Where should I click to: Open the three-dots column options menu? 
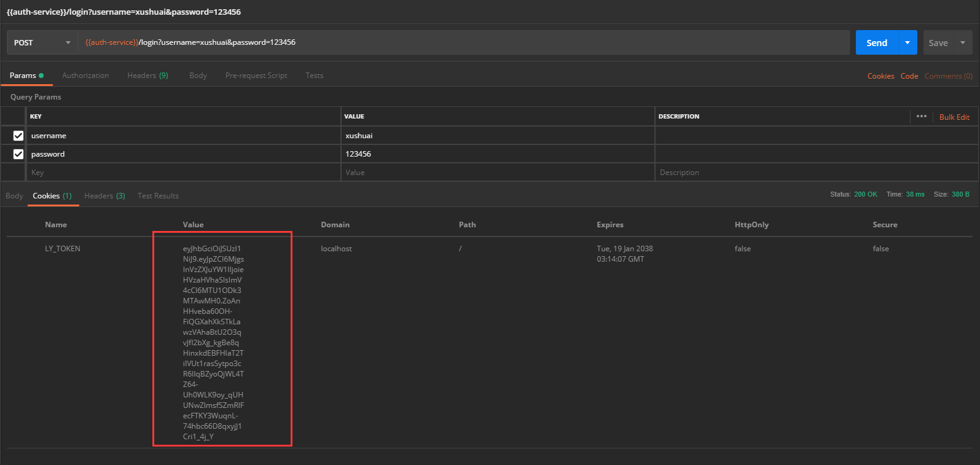click(x=921, y=116)
